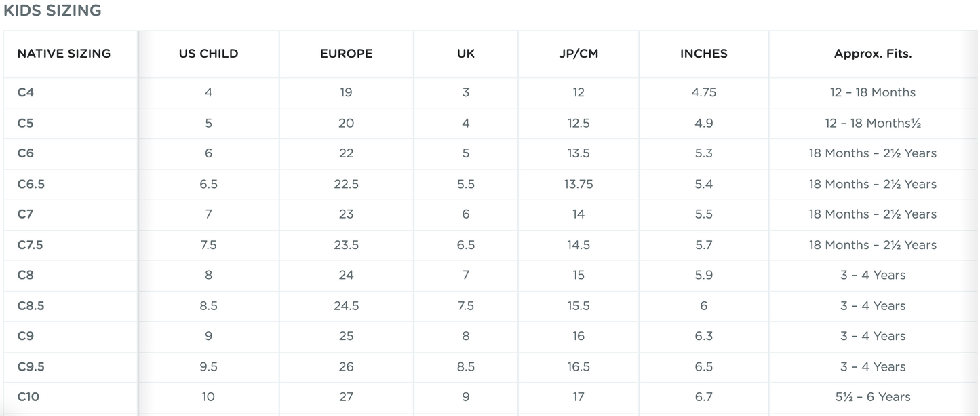Click the C8.5 native sizing row label
Screen dimensions: 980x416
click(x=31, y=306)
